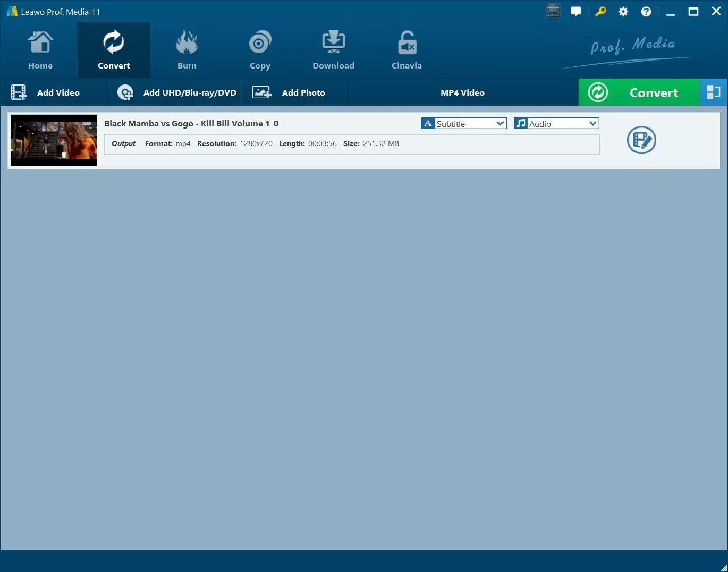The width and height of the screenshot is (728, 572).
Task: Start conversion with green Convert button
Action: pyautogui.click(x=639, y=92)
